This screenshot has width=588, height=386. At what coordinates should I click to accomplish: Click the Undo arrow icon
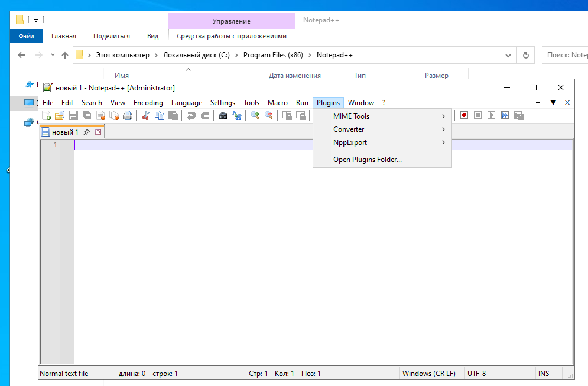click(x=191, y=115)
